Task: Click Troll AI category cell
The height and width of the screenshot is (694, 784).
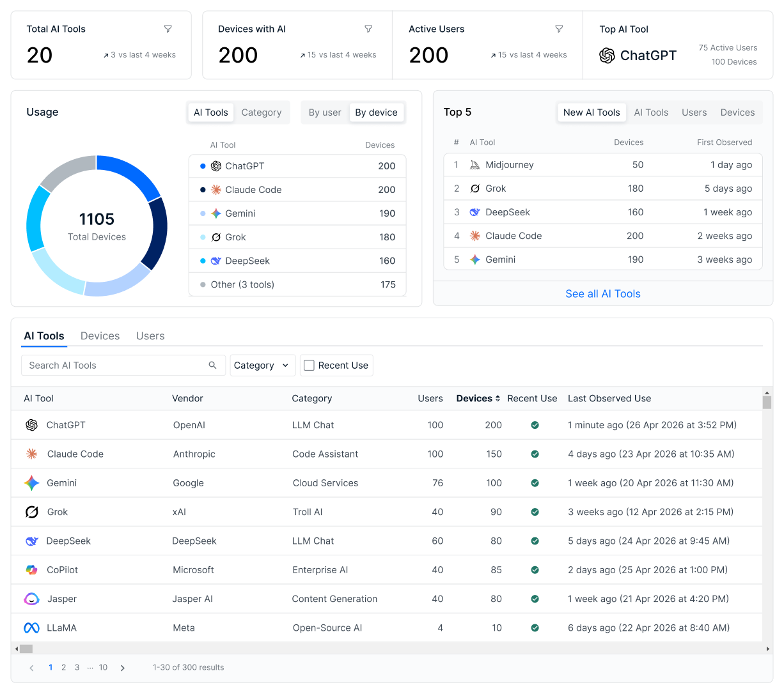Action: (308, 512)
